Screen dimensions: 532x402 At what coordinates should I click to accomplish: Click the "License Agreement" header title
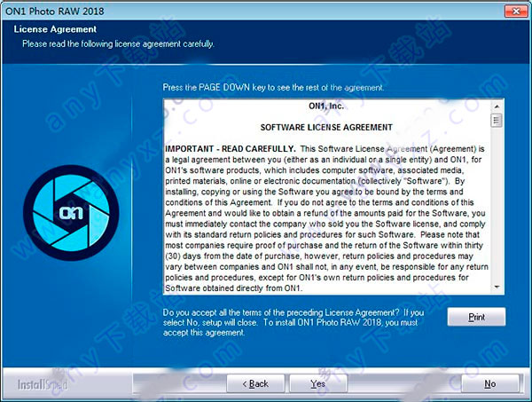tap(55, 29)
